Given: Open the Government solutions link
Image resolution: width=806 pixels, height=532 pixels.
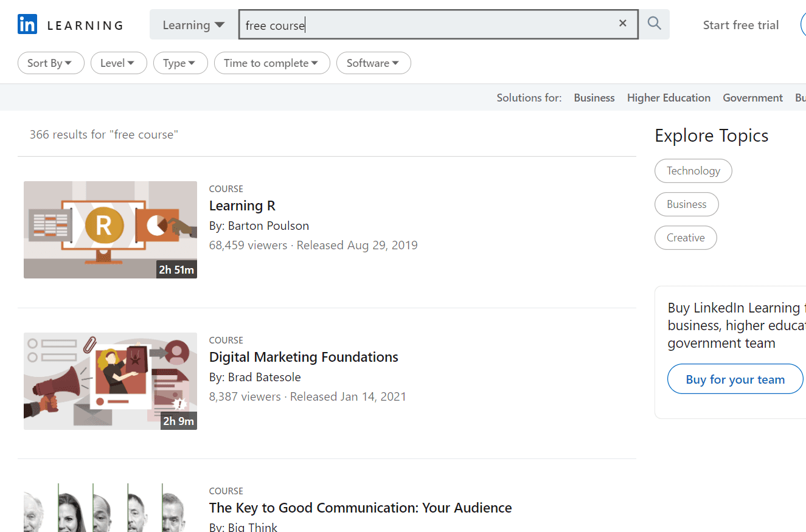Looking at the screenshot, I should pos(752,98).
